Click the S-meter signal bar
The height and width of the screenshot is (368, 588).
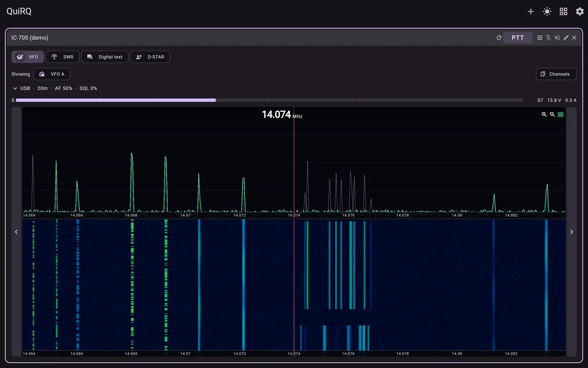[x=269, y=100]
